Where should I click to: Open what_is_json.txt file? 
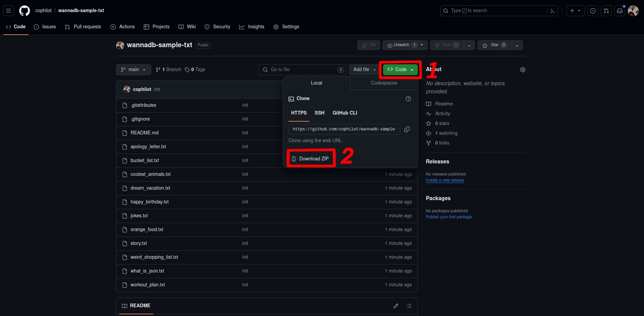(147, 271)
